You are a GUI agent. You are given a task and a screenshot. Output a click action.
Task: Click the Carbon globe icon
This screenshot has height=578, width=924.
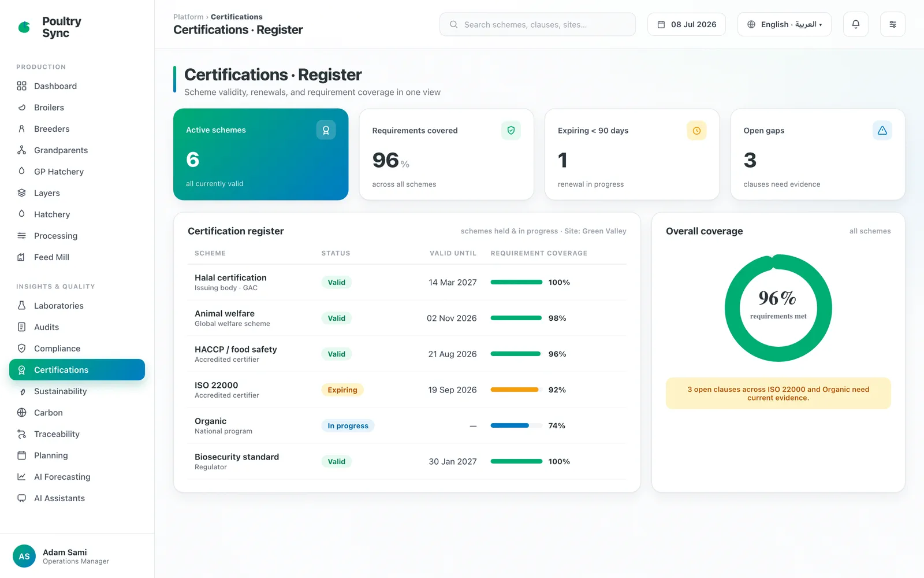point(21,413)
